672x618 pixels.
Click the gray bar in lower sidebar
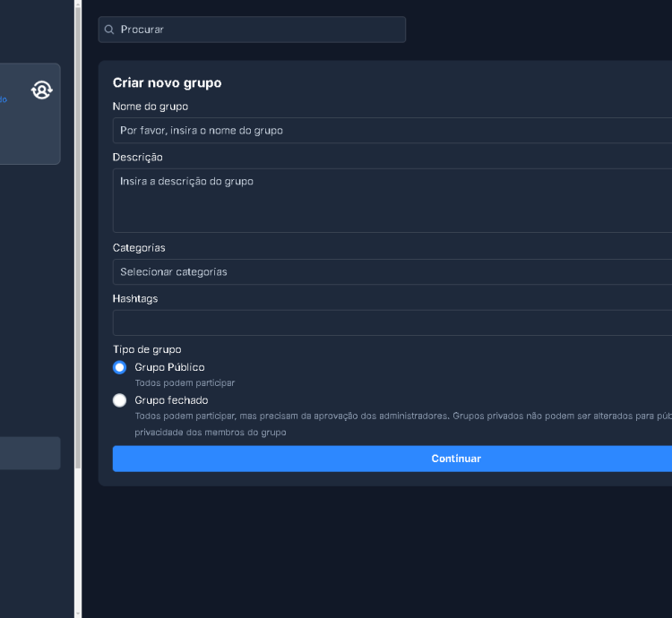point(30,453)
